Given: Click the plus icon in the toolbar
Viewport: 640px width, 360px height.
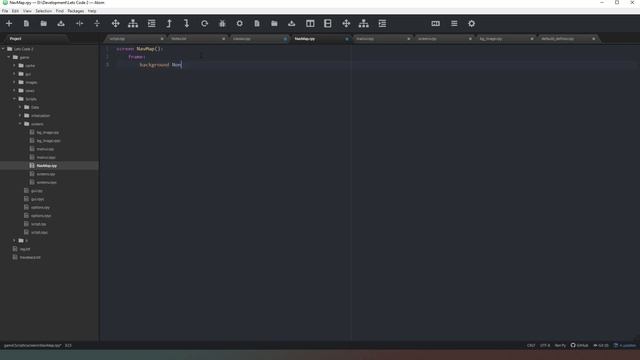Looking at the screenshot, I should click(x=9, y=24).
